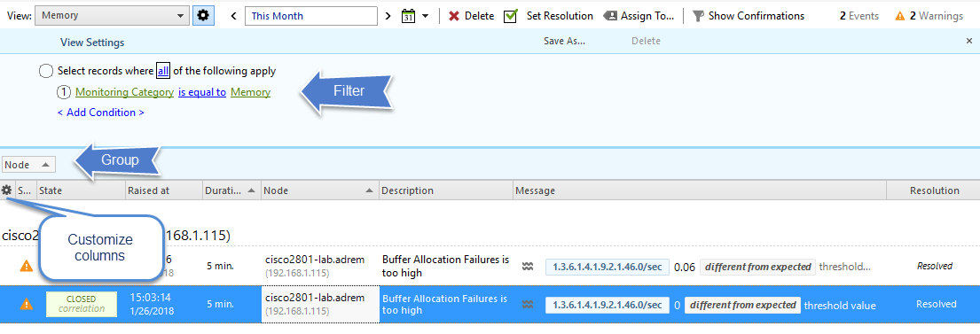Image resolution: width=980 pixels, height=334 pixels.
Task: Click the Set Resolution label
Action: (560, 16)
